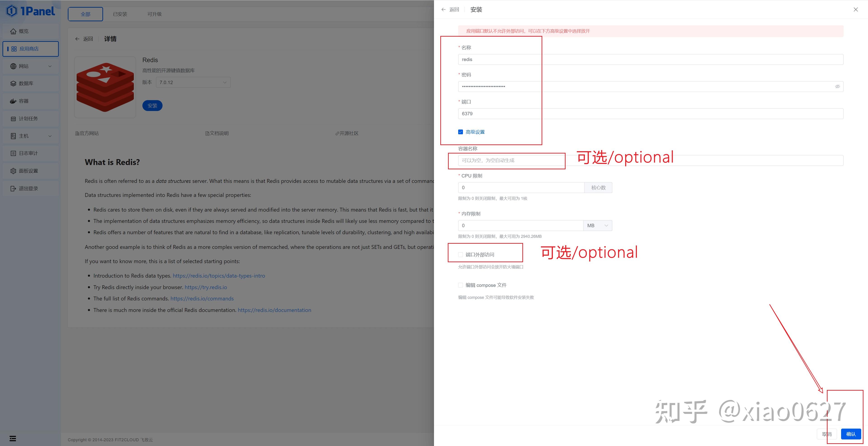Open the redis.io/documentation link

[x=274, y=310]
